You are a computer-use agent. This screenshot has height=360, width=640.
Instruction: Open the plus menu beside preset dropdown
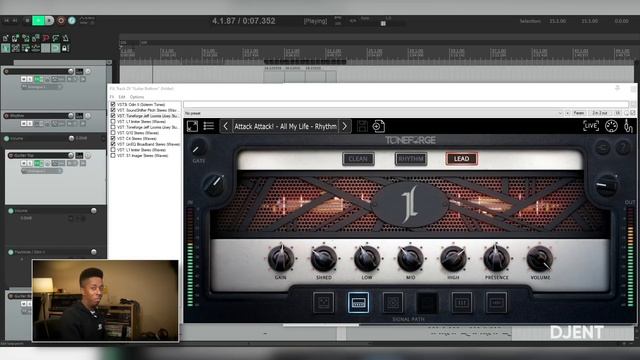coord(567,113)
